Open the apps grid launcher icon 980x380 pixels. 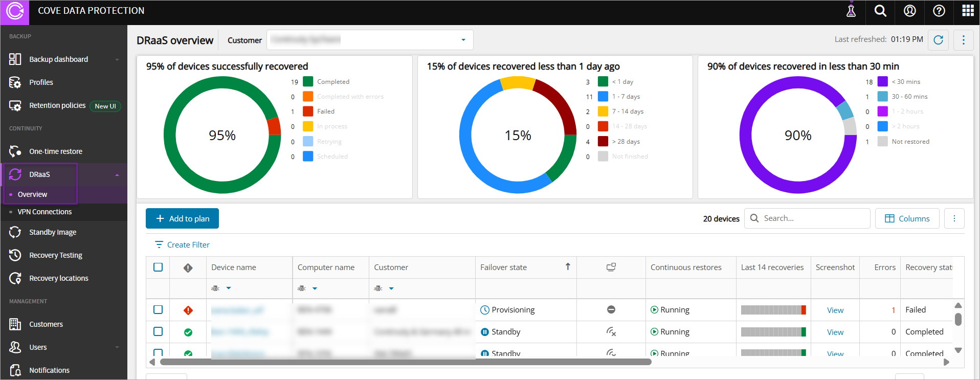pos(968,11)
